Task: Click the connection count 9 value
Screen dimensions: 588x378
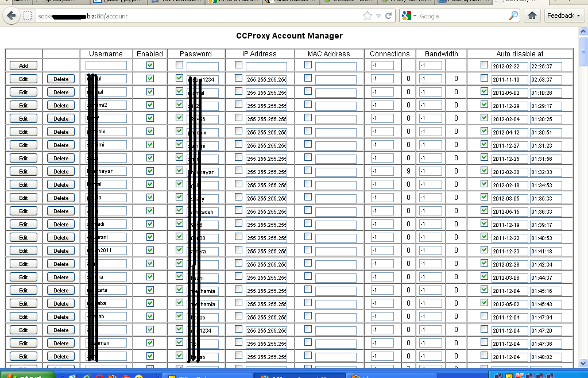Action: [x=408, y=171]
